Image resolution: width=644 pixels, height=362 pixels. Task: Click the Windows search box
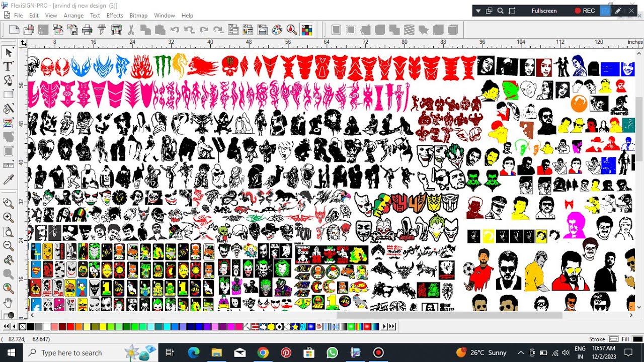(x=91, y=352)
